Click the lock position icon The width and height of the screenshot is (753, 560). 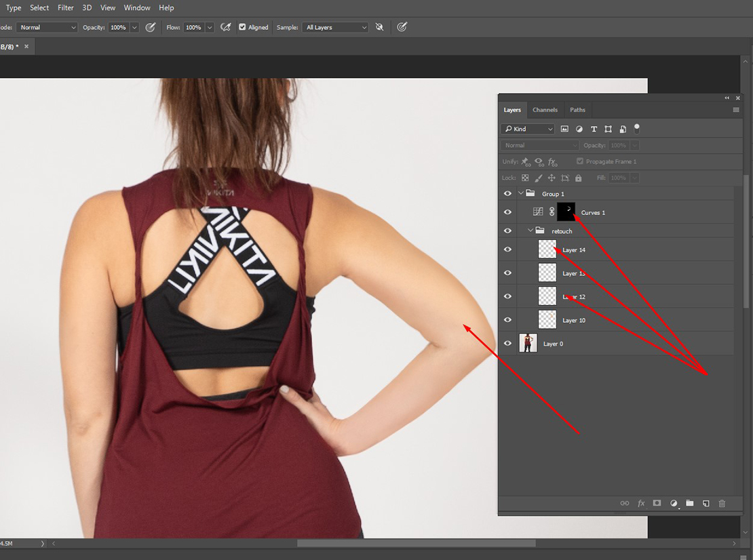[552, 178]
